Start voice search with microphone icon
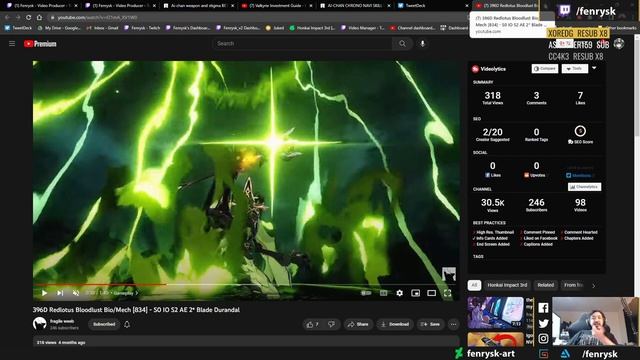The height and width of the screenshot is (360, 640). [x=422, y=44]
